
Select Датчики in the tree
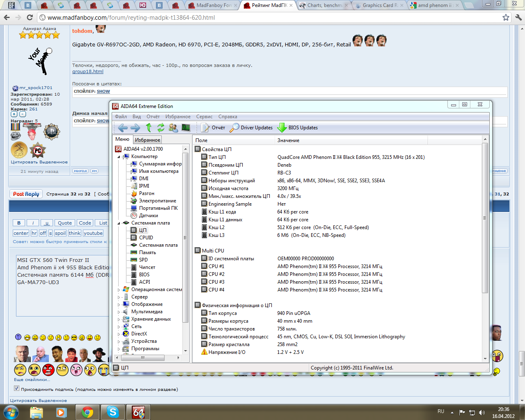point(148,216)
